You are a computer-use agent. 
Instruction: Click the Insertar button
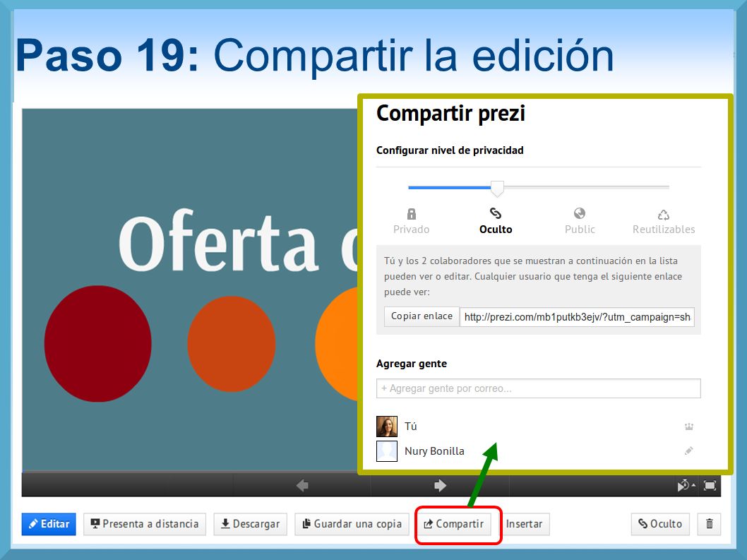(x=524, y=524)
